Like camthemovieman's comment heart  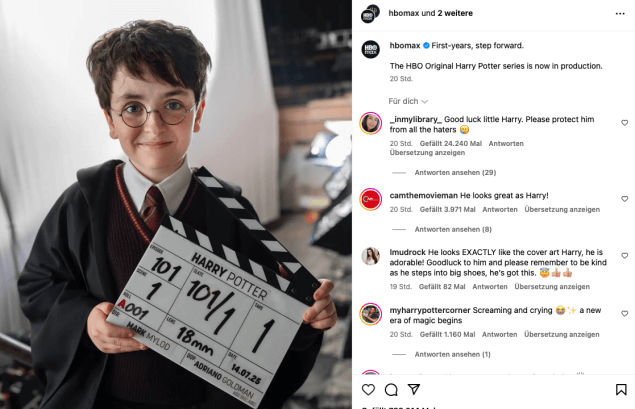624,199
